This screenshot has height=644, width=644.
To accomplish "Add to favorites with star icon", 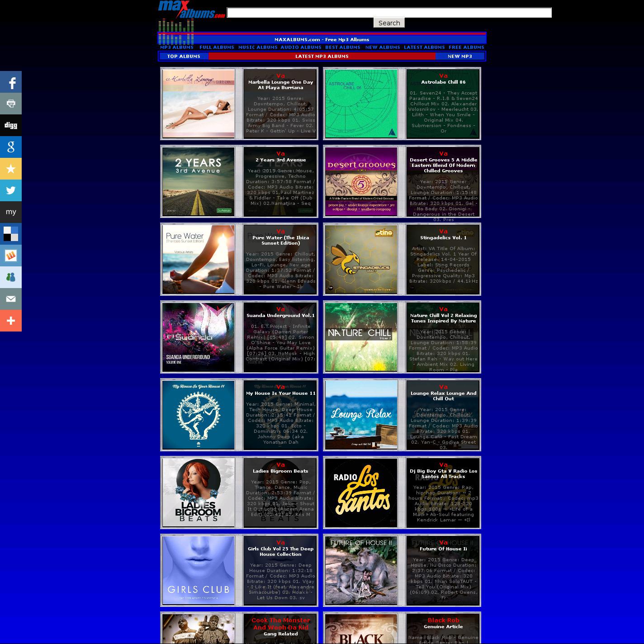I will click(x=11, y=169).
